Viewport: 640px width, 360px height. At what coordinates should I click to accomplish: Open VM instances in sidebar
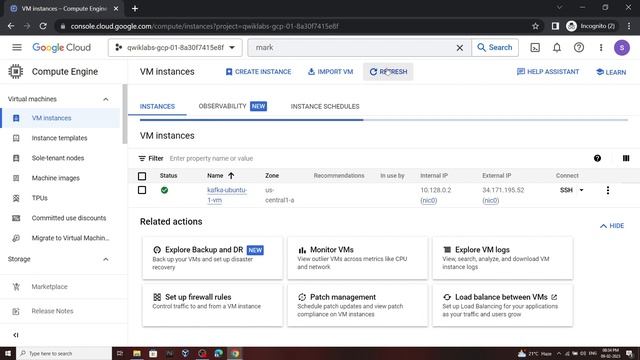pos(60,118)
